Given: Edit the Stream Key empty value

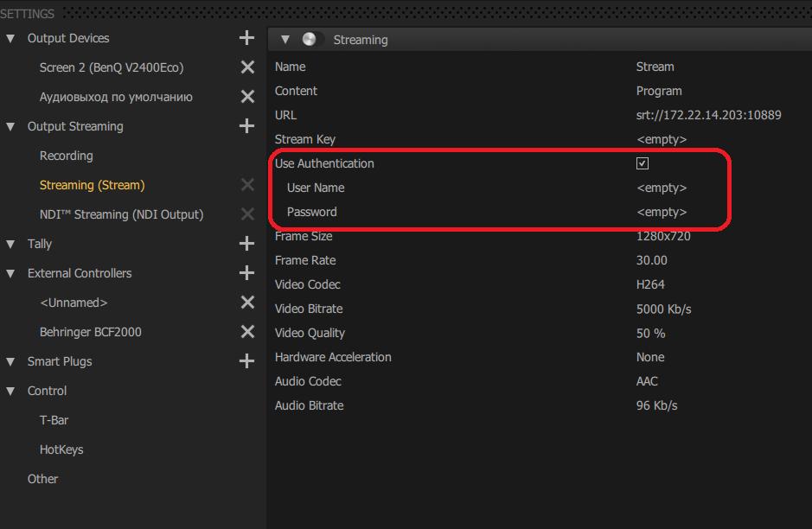Looking at the screenshot, I should 662,139.
